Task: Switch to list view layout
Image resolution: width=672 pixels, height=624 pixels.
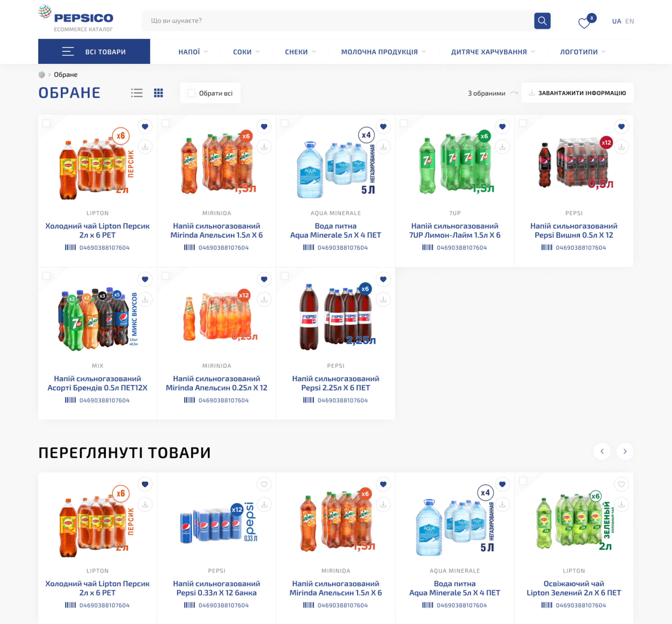Action: (x=137, y=93)
